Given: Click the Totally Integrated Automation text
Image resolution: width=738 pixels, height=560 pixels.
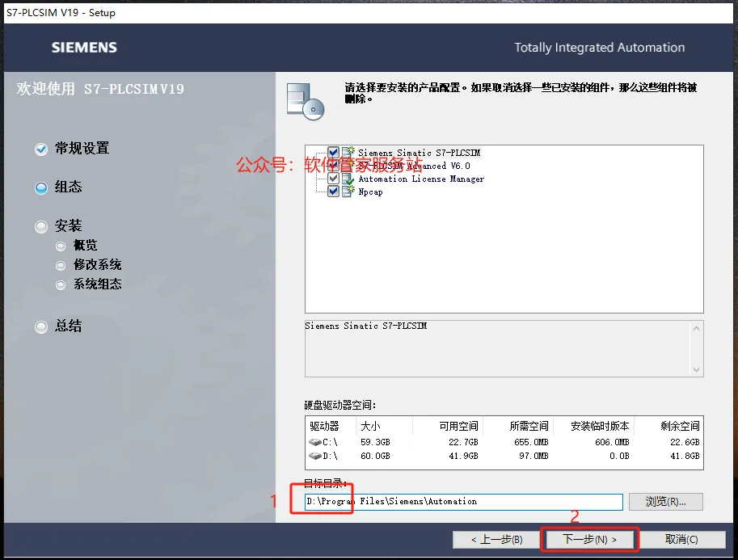Looking at the screenshot, I should tap(599, 48).
